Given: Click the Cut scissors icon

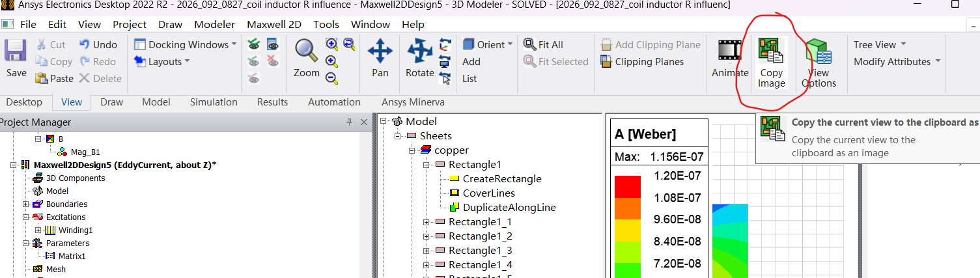Looking at the screenshot, I should [40, 45].
